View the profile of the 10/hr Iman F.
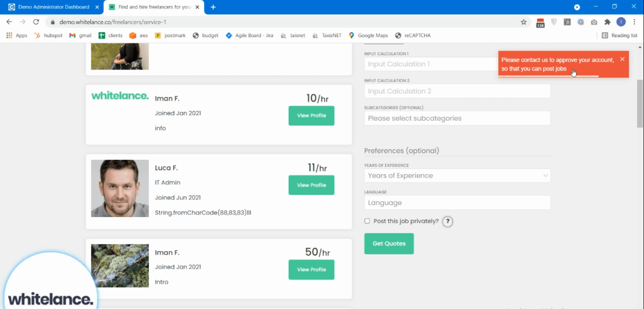The image size is (644, 309). pos(311,116)
